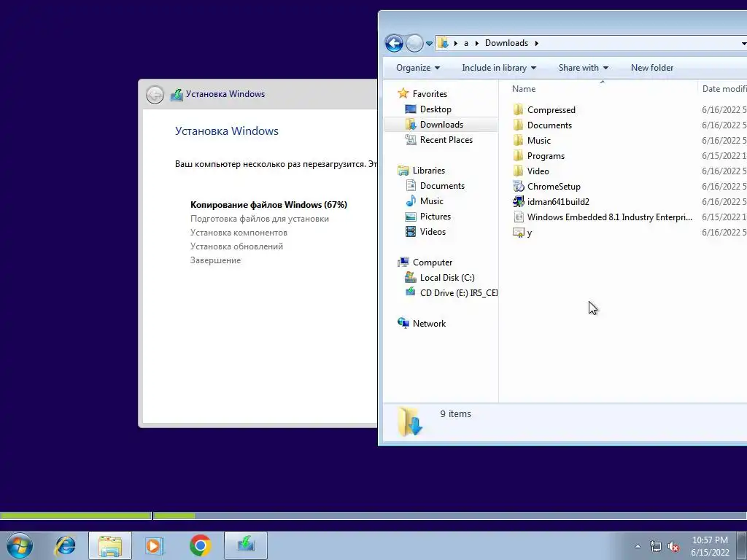Select Computer in navigation pane

pyautogui.click(x=432, y=262)
